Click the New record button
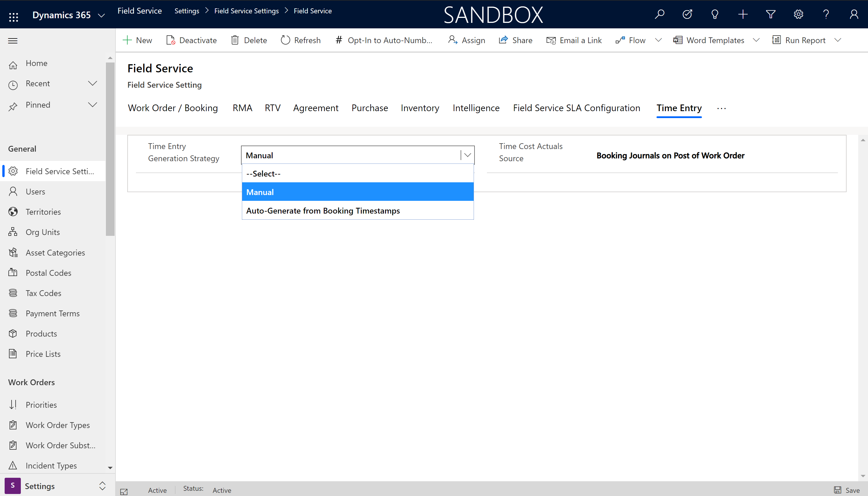The image size is (868, 496). [137, 40]
